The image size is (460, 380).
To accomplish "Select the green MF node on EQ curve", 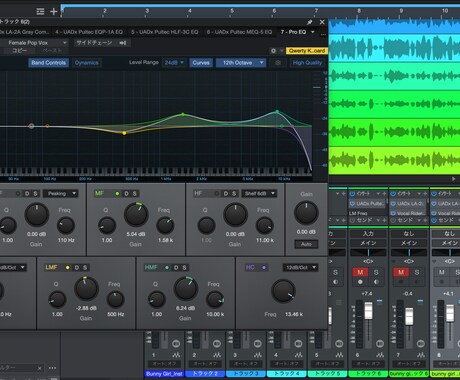I will (183, 114).
